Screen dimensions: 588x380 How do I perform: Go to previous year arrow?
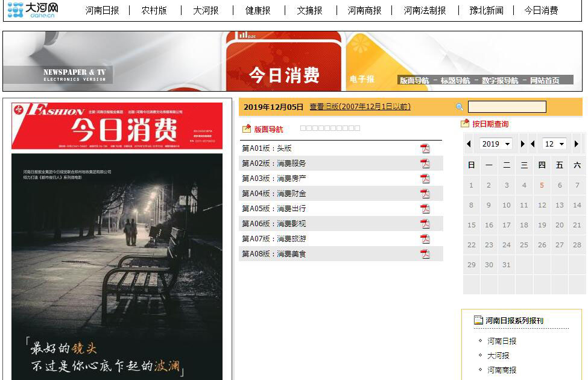click(x=469, y=144)
